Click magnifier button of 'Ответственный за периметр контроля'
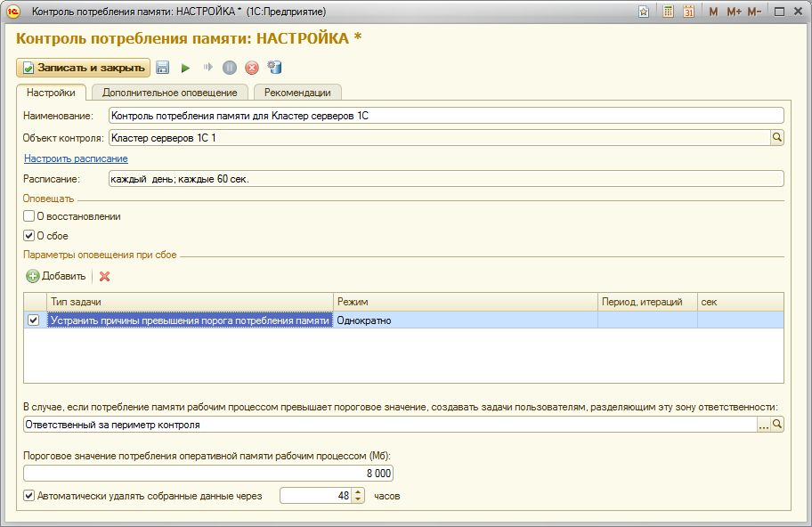812x527 pixels. click(x=776, y=426)
